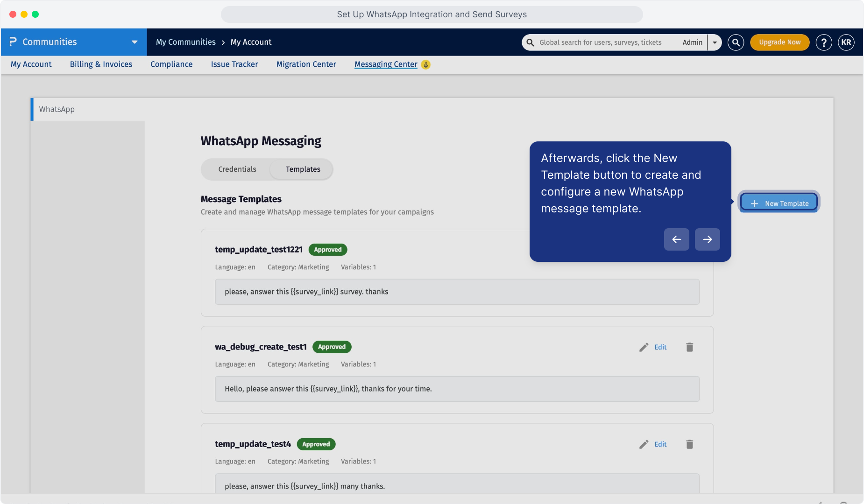Click the pencil icon for wa_debug_create_test1

644,347
